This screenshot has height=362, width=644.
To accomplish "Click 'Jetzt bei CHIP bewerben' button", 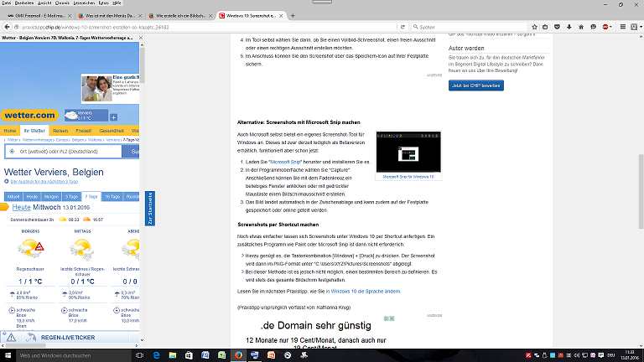I will [476, 85].
